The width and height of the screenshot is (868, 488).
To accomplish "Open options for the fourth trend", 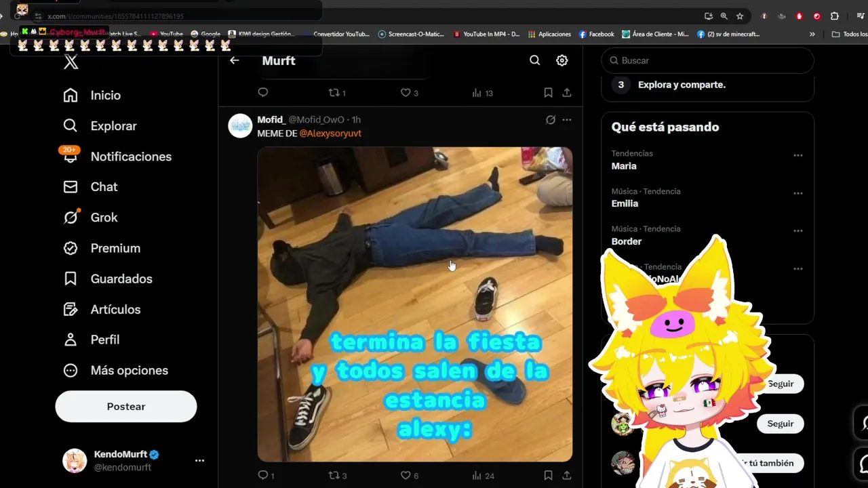I will coord(798,268).
